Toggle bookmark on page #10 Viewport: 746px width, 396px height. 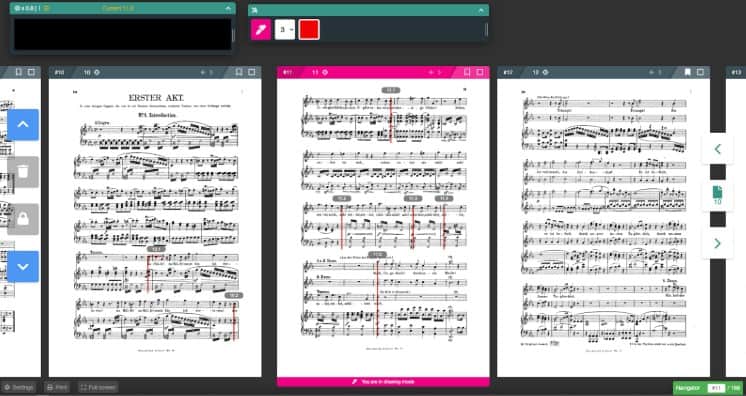tap(239, 72)
